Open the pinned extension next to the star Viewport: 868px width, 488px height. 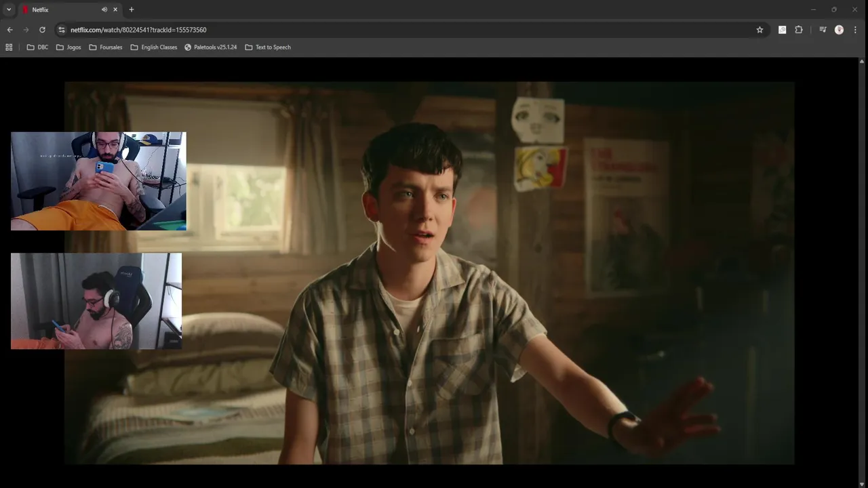pyautogui.click(x=782, y=30)
